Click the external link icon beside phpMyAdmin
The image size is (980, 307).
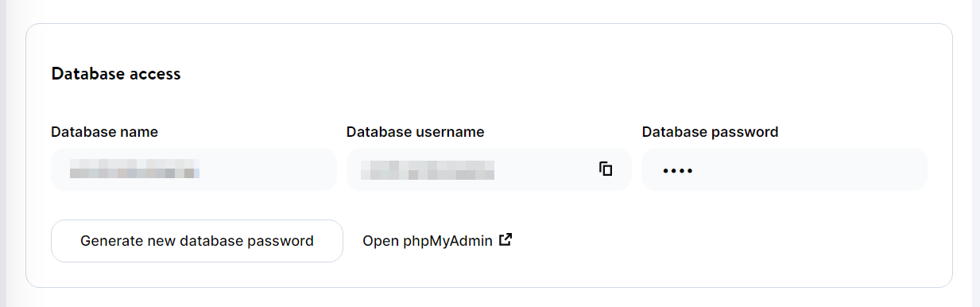(x=505, y=239)
